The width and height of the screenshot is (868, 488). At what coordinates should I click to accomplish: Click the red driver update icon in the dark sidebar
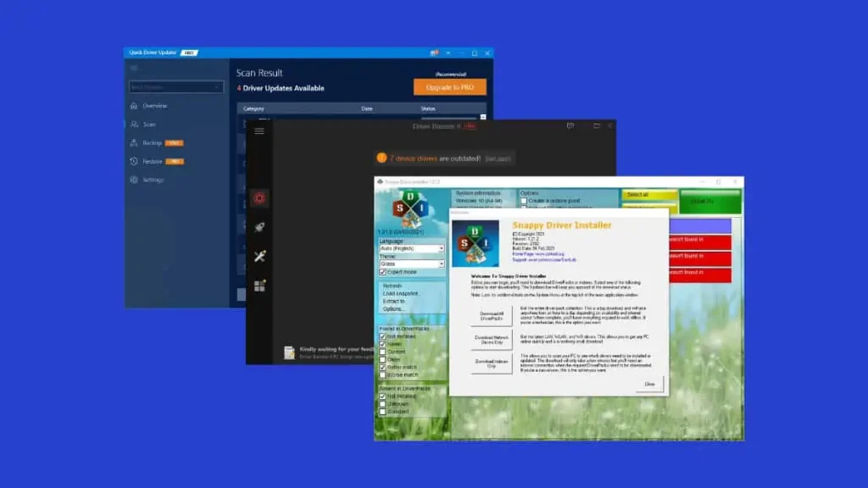(x=259, y=198)
